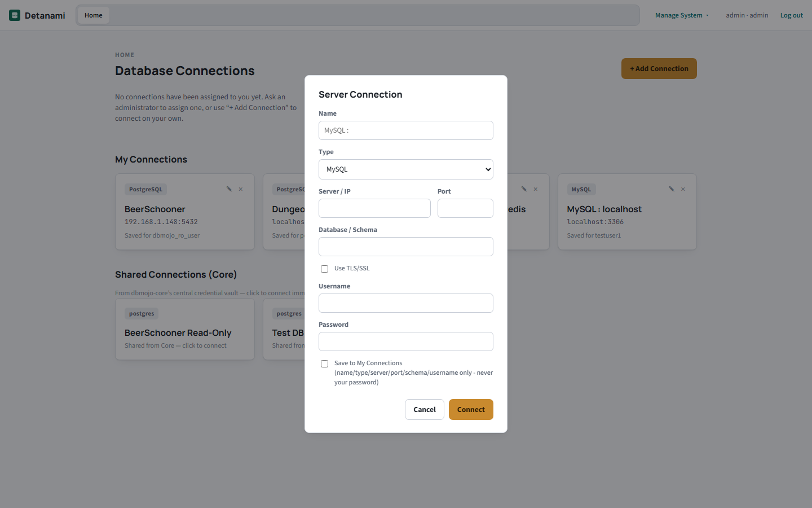Click the PostgreSQL badge on BeerSchooner card
This screenshot has height=508, width=812.
145,190
